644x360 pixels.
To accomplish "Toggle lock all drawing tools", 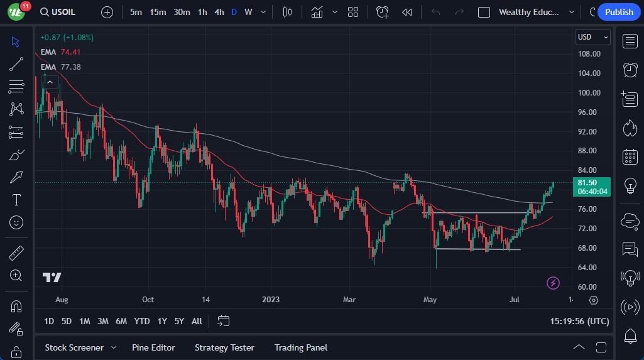I will click(x=16, y=351).
